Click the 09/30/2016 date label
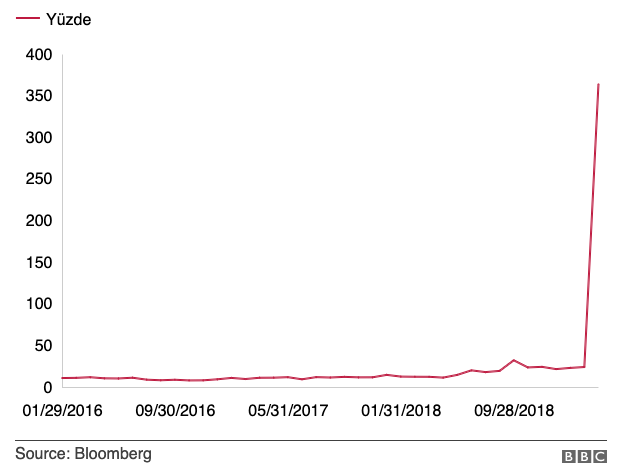 [x=175, y=411]
